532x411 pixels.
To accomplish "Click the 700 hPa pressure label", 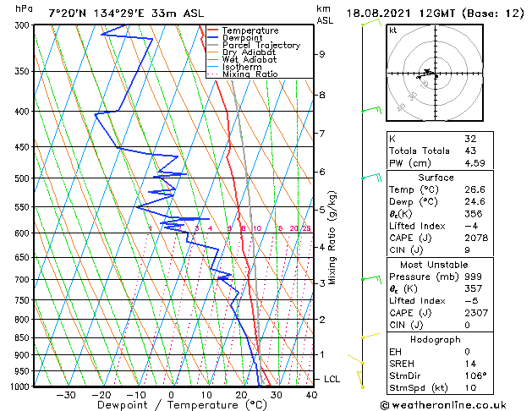I will (x=24, y=280).
